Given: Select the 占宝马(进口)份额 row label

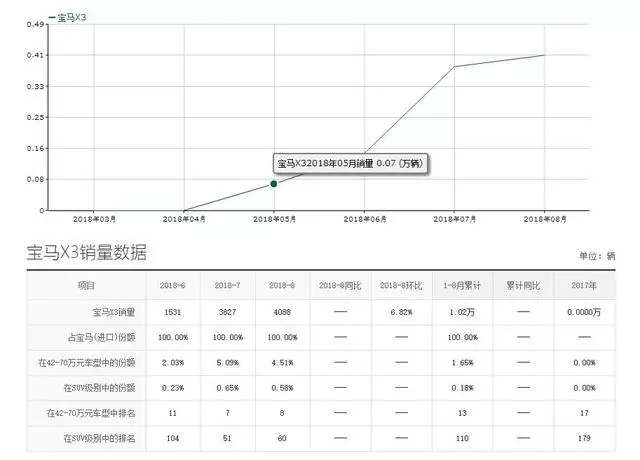Looking at the screenshot, I should [102, 338].
